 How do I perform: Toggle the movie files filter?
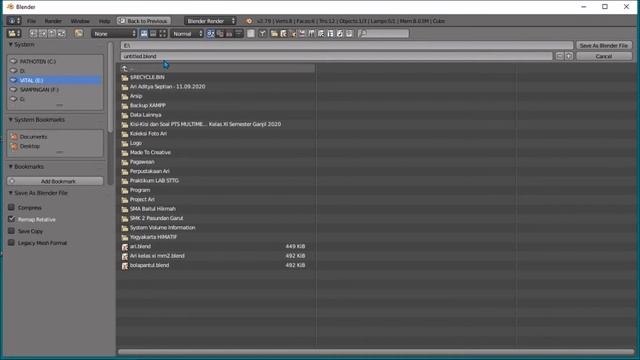[x=312, y=33]
